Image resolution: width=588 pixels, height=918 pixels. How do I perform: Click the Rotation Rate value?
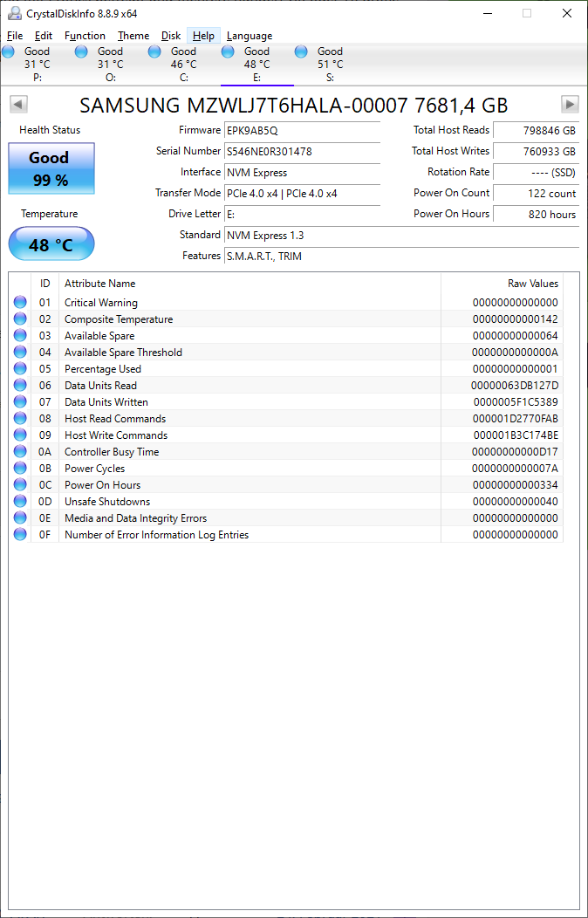[x=537, y=173]
